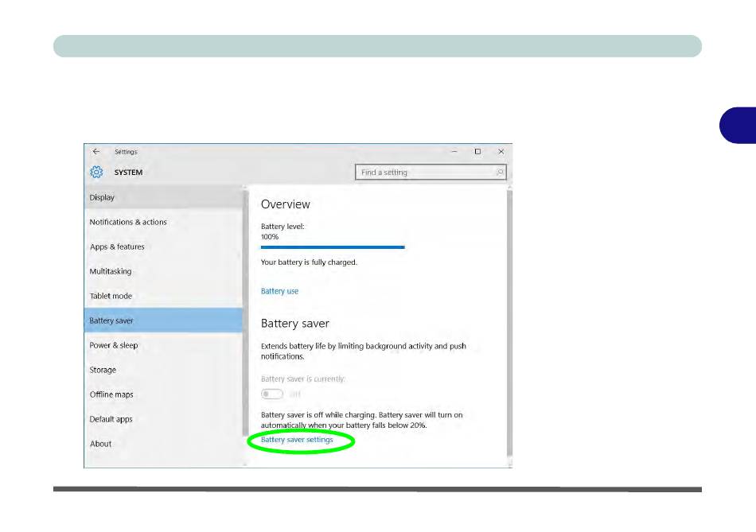Go to Multitasking settings
This screenshot has height=532, width=756.
point(163,271)
